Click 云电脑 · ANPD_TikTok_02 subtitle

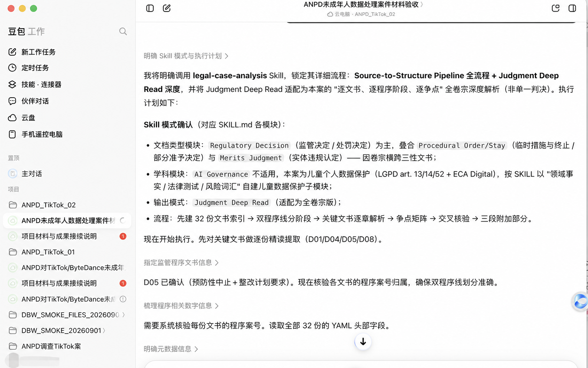[x=361, y=14]
